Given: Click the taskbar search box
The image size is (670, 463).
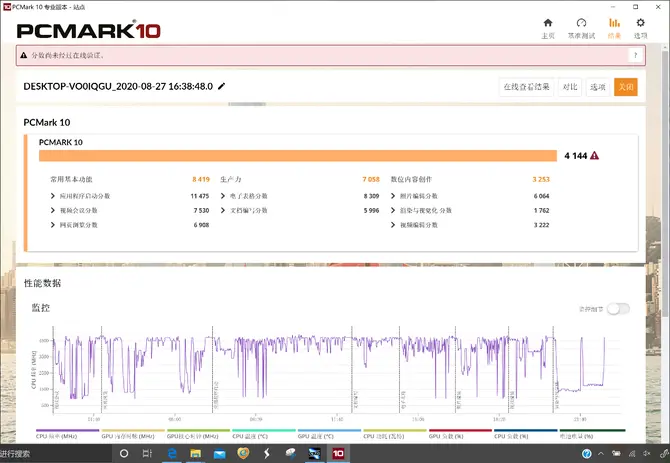Looking at the screenshot, I should (x=56, y=454).
